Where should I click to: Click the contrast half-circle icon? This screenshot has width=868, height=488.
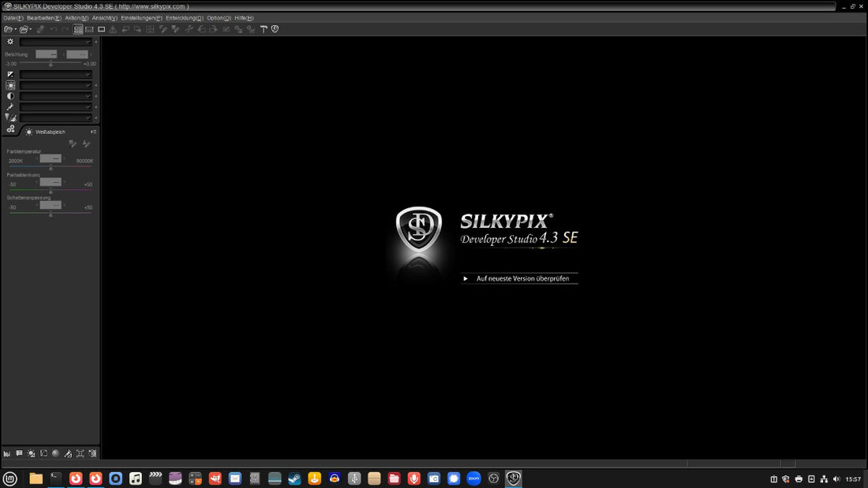click(10, 96)
